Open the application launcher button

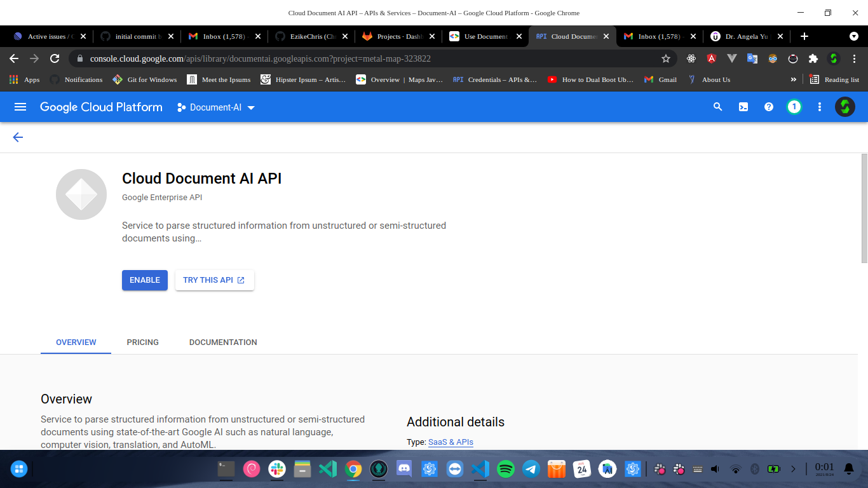(19, 470)
